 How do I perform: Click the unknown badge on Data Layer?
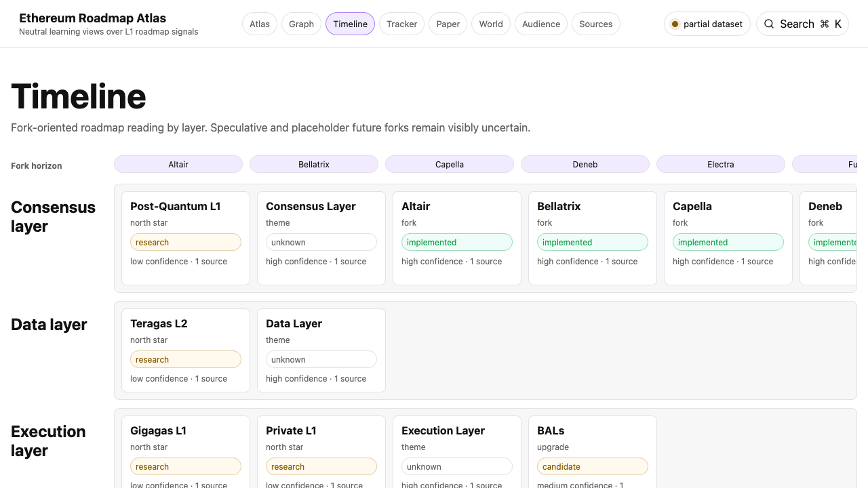(x=321, y=359)
